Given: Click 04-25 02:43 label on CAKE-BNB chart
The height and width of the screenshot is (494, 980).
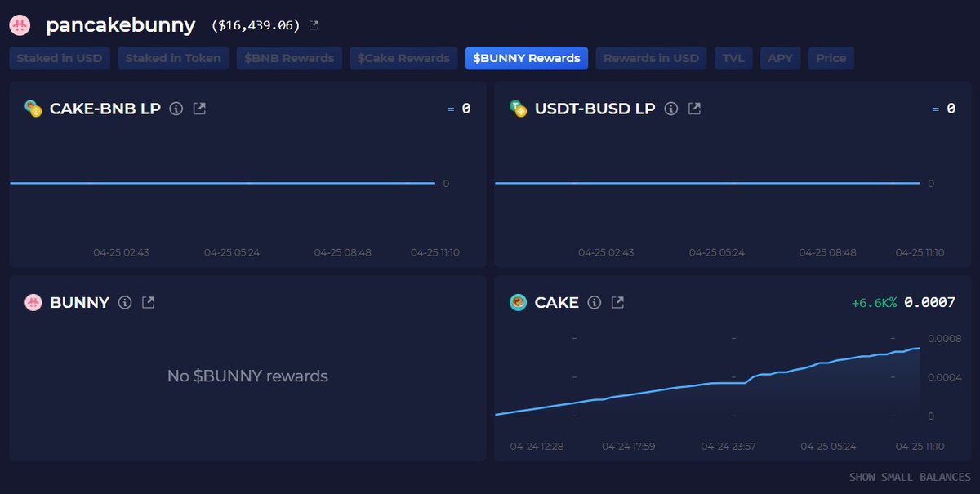Looking at the screenshot, I should [121, 252].
